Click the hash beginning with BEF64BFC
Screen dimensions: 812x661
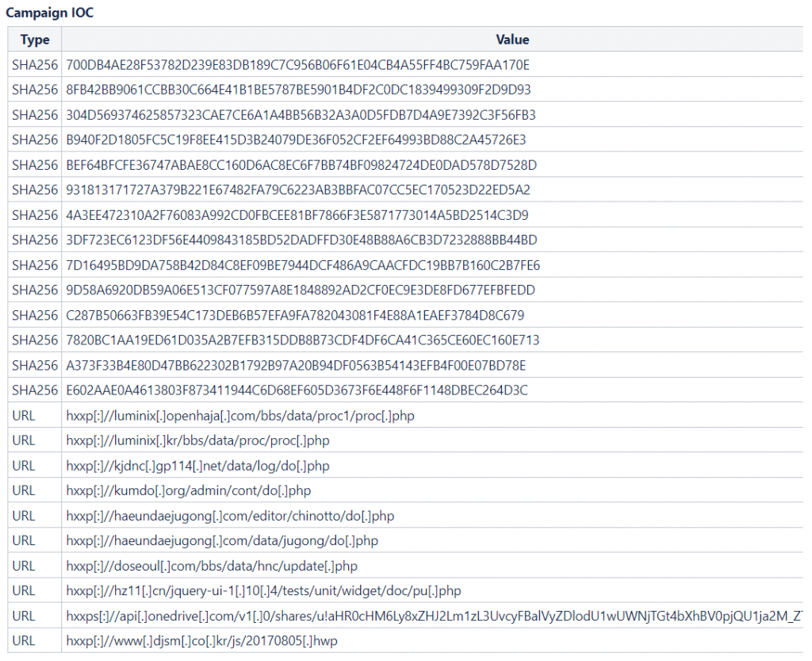click(x=302, y=165)
